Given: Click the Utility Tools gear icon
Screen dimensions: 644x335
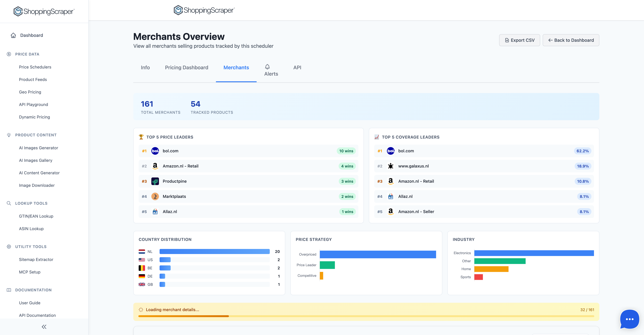Looking at the screenshot, I should pyautogui.click(x=9, y=247).
